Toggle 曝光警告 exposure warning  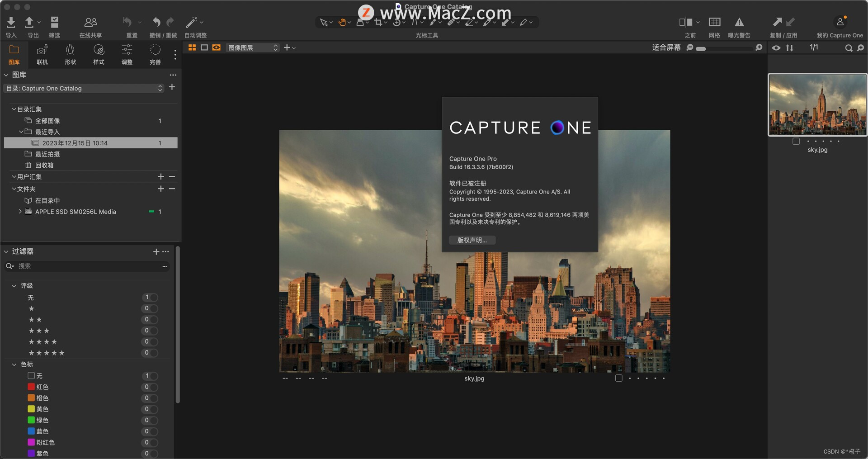739,22
